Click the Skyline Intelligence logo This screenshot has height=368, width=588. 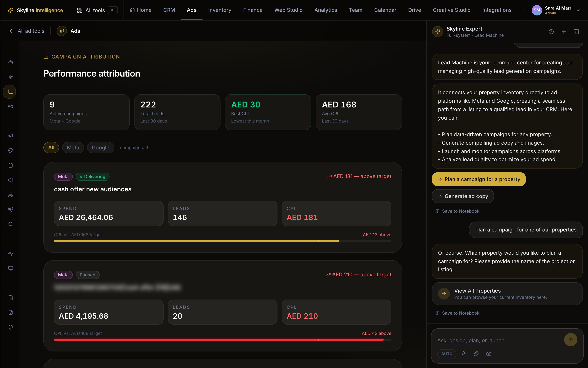(x=35, y=10)
